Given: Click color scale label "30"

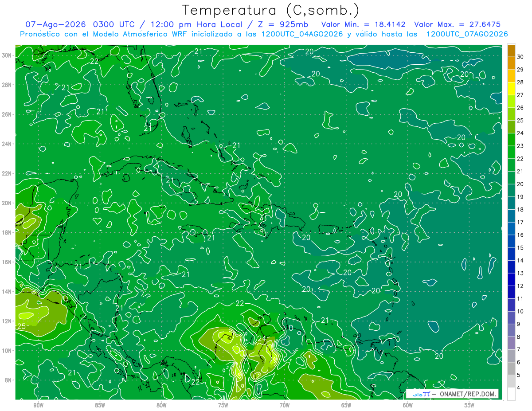Looking at the screenshot, I should click(520, 57).
